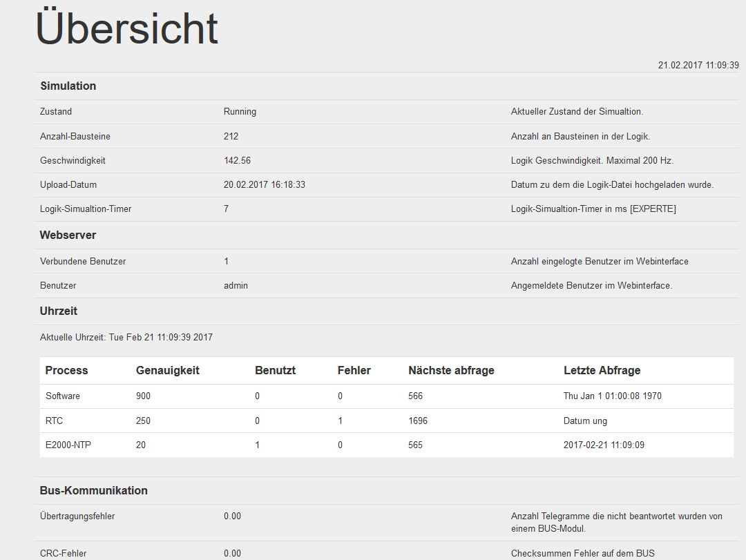Click the Aktuelle Uhrzeit text line

126,338
